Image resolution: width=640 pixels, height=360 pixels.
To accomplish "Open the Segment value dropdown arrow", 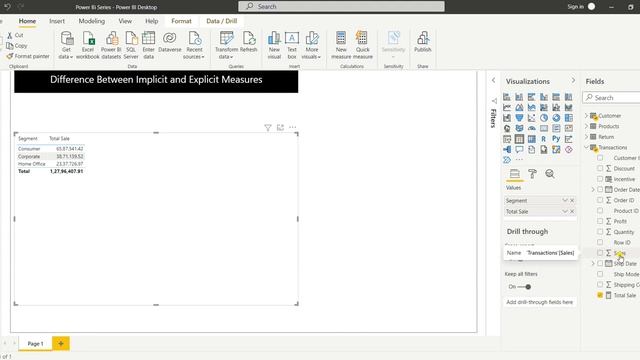I will coord(565,200).
